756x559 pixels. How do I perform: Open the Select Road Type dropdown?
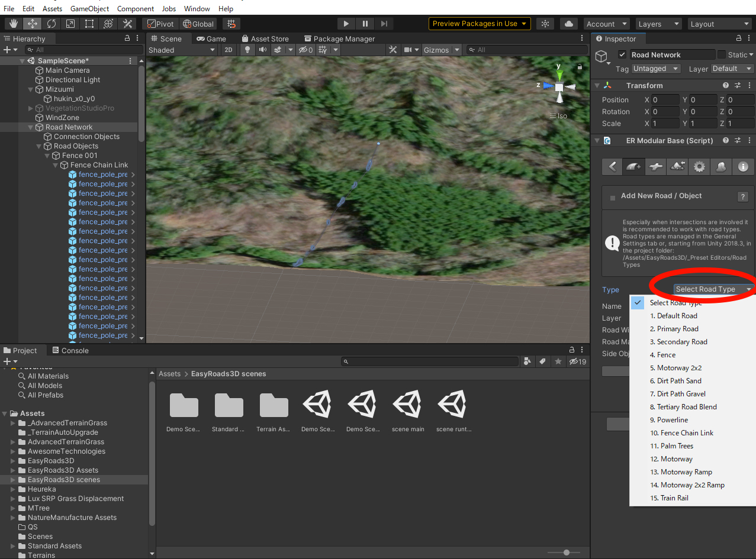710,289
